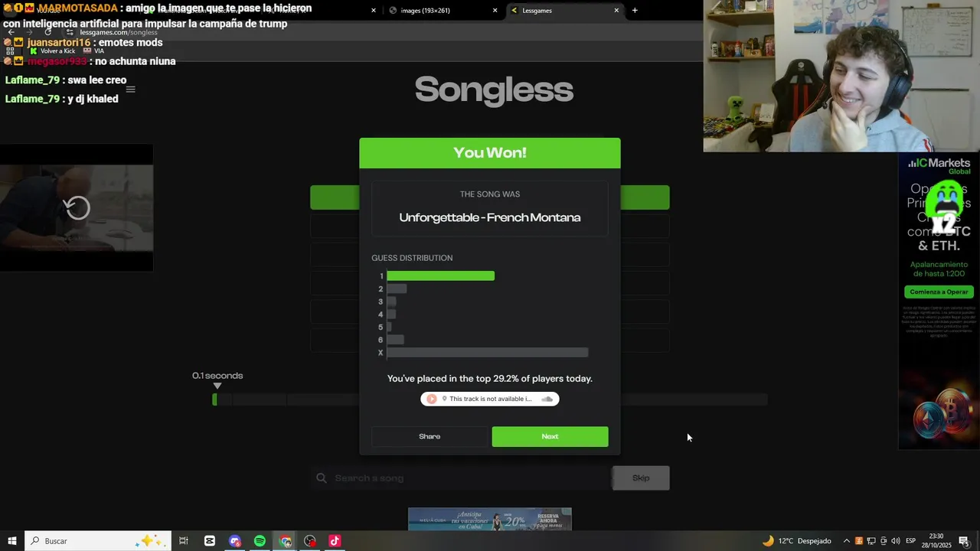Image resolution: width=980 pixels, height=551 pixels.
Task: Click the lessgames.com/songless address bar
Action: 119,33
